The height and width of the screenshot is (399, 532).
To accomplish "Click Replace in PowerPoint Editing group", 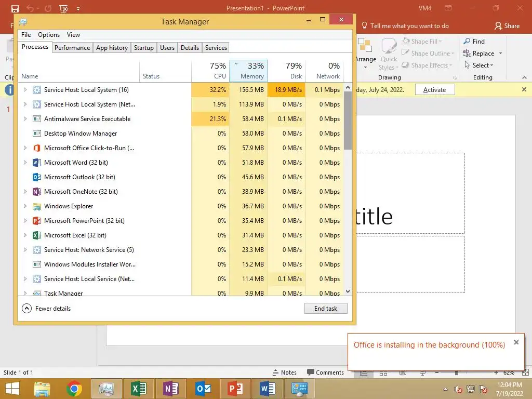I will [x=482, y=54].
